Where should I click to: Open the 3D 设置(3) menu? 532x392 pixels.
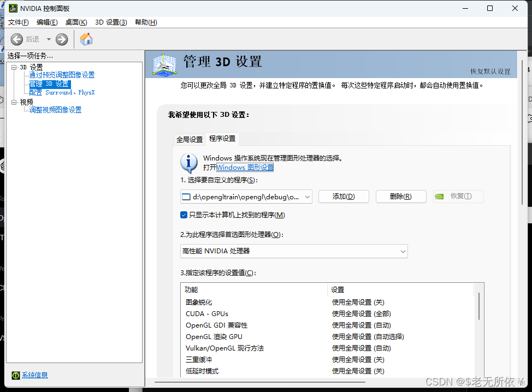coord(111,22)
